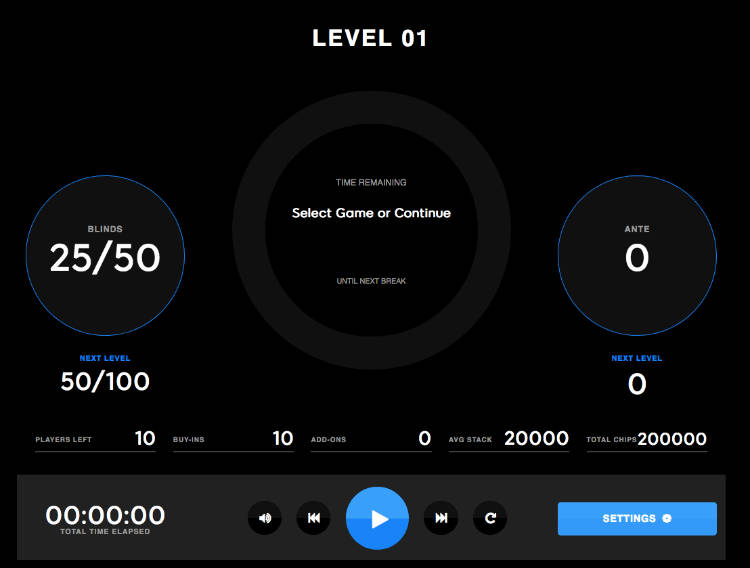Click the LEVEL 01 heading

point(370,38)
